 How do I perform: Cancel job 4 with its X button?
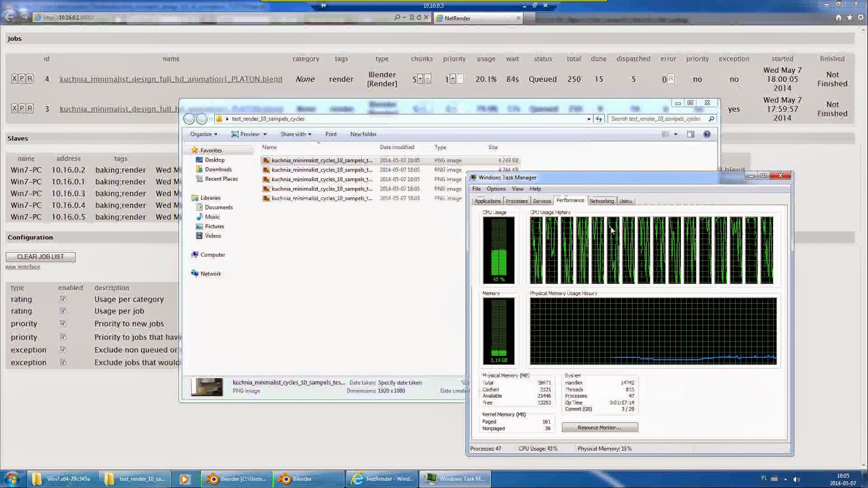(x=15, y=79)
